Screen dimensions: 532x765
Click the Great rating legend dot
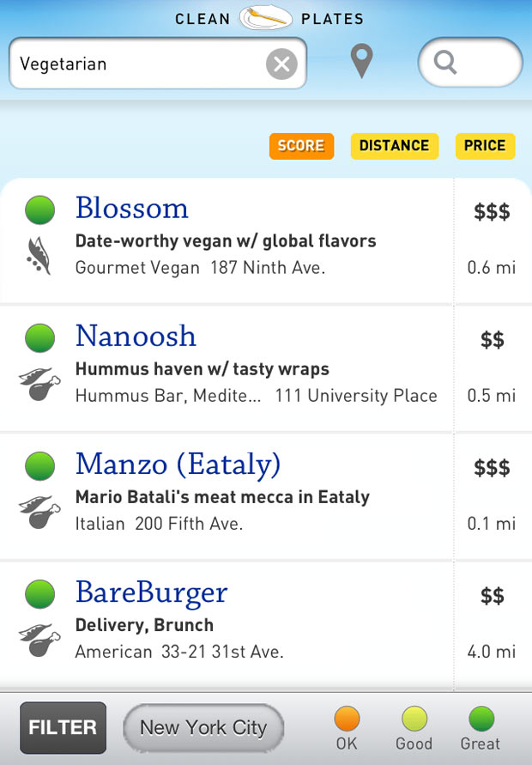481,721
